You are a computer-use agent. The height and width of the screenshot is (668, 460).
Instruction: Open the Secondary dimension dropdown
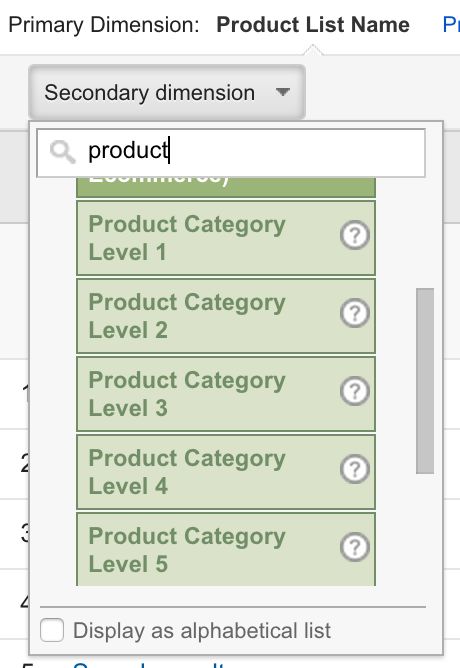click(x=167, y=92)
